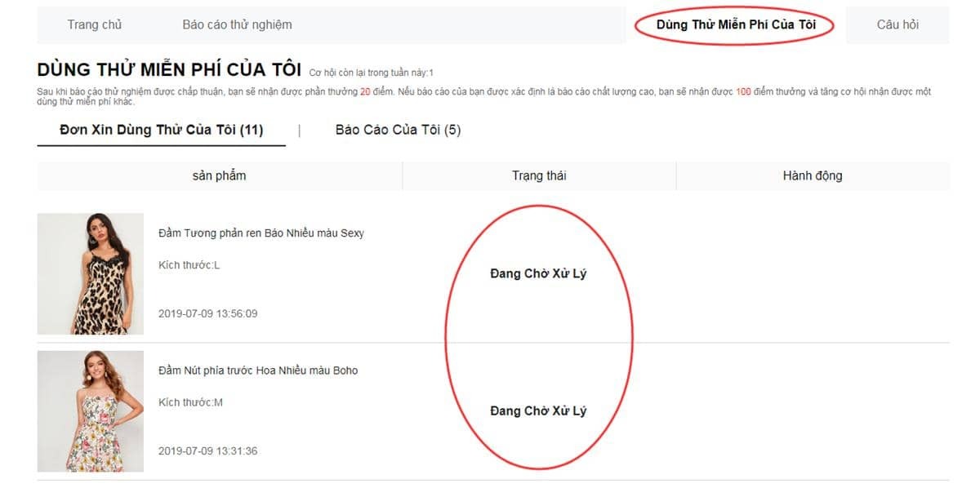980x488 pixels.
Task: Click the 2019-07-09 13:31:36 timestamp
Action: click(x=207, y=450)
